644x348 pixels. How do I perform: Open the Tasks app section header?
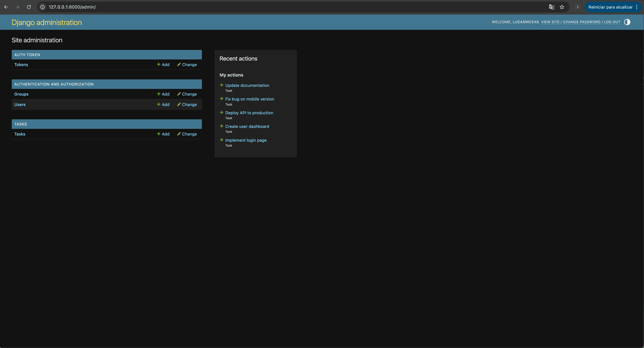click(x=20, y=124)
